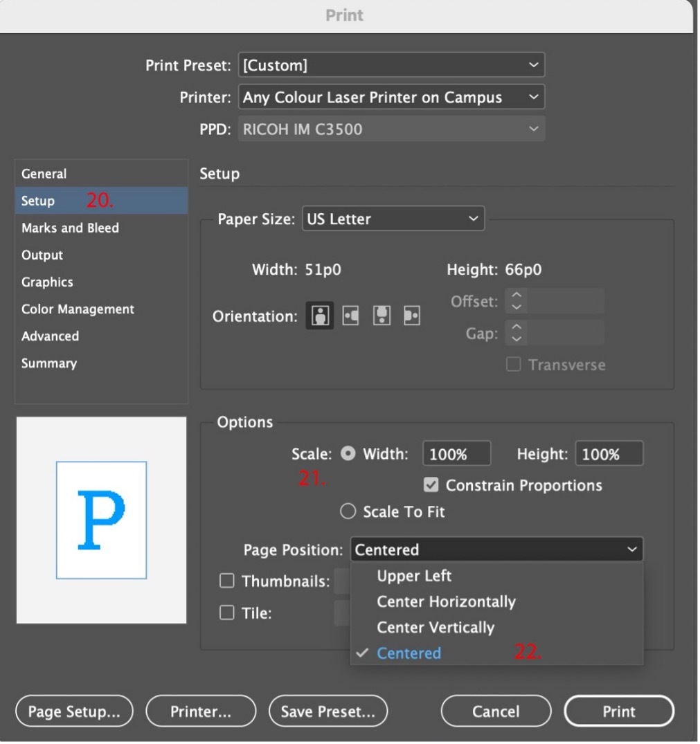
Task: Open the Setup panel
Action: click(x=102, y=201)
